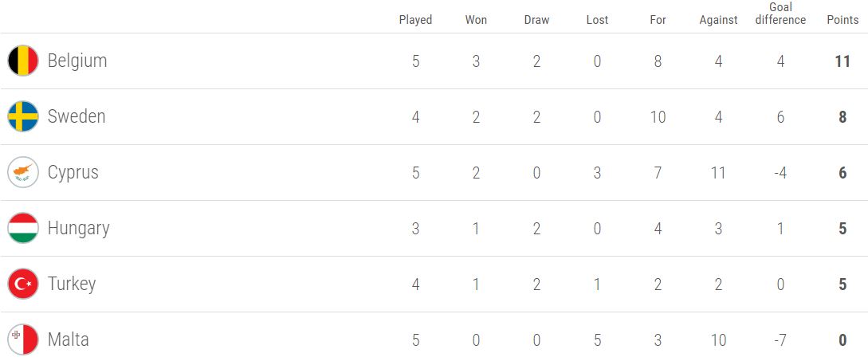Sort table by Won column header
868x361 pixels.
point(476,20)
